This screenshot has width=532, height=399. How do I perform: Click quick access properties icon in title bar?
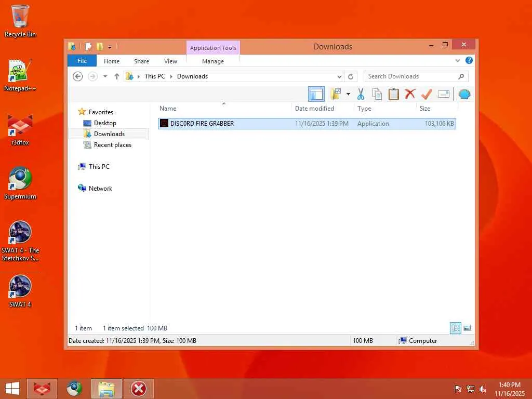pyautogui.click(x=88, y=46)
